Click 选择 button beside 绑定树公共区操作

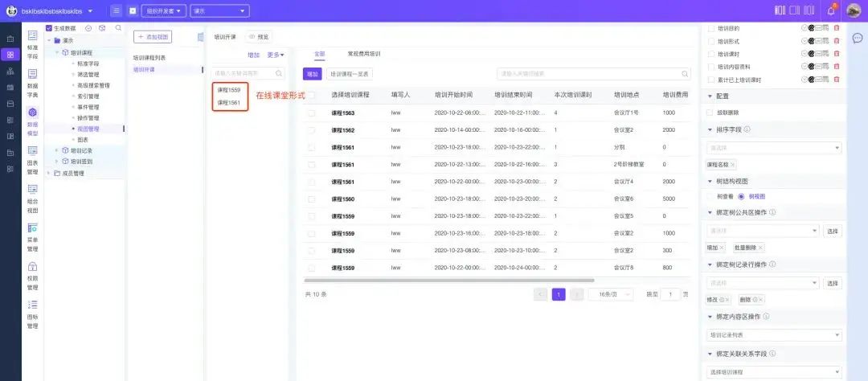tap(833, 231)
